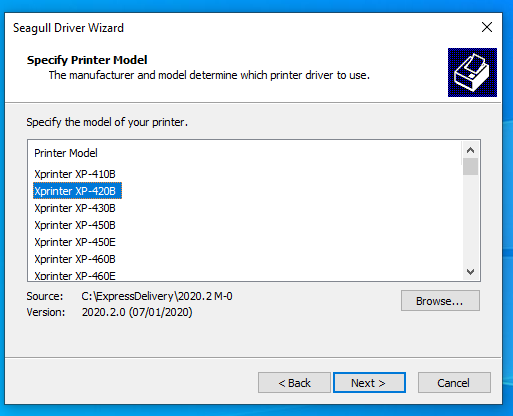Click the scrollbar down arrow in model list
This screenshot has width=513, height=416.
[470, 272]
